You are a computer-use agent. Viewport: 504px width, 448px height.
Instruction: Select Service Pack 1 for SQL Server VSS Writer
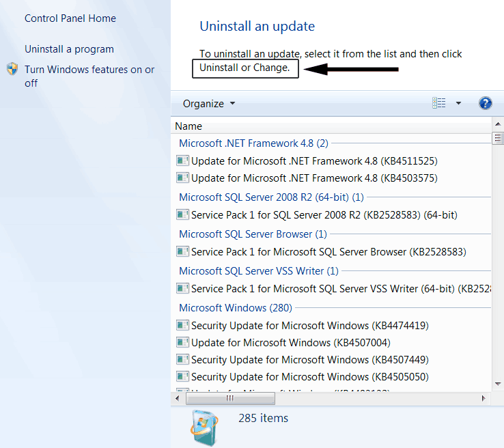click(341, 289)
